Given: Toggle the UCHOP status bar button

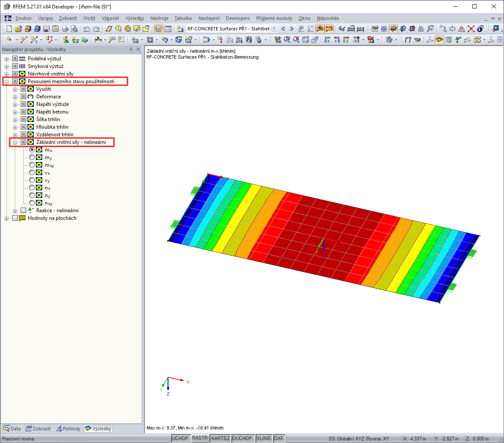Looking at the screenshot, I should pos(180,438).
